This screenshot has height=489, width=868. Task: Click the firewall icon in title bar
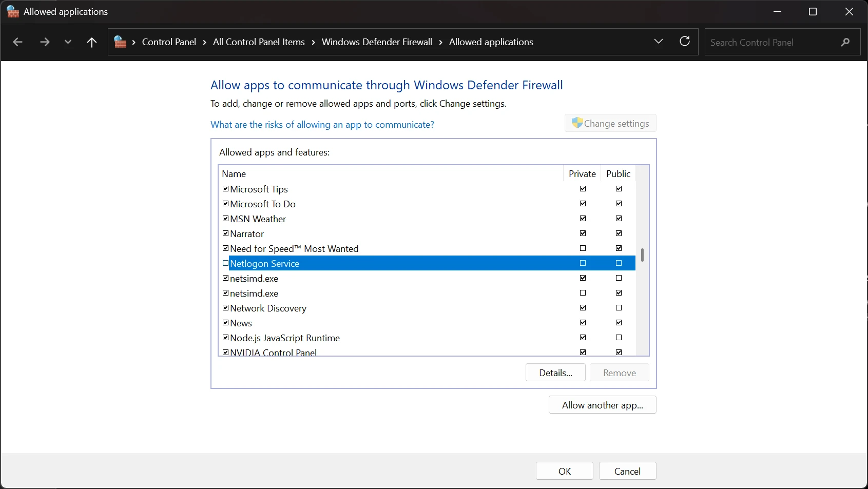point(13,12)
